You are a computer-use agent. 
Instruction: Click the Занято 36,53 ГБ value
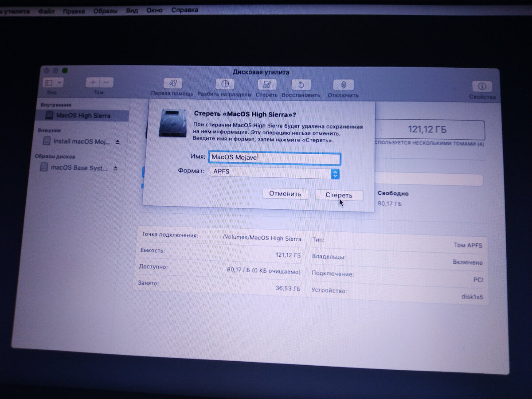(288, 288)
